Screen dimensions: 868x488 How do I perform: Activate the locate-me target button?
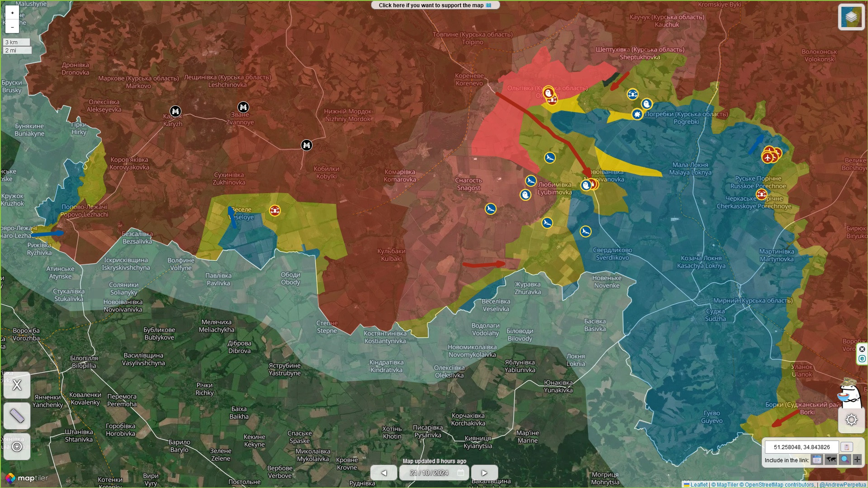pyautogui.click(x=17, y=447)
